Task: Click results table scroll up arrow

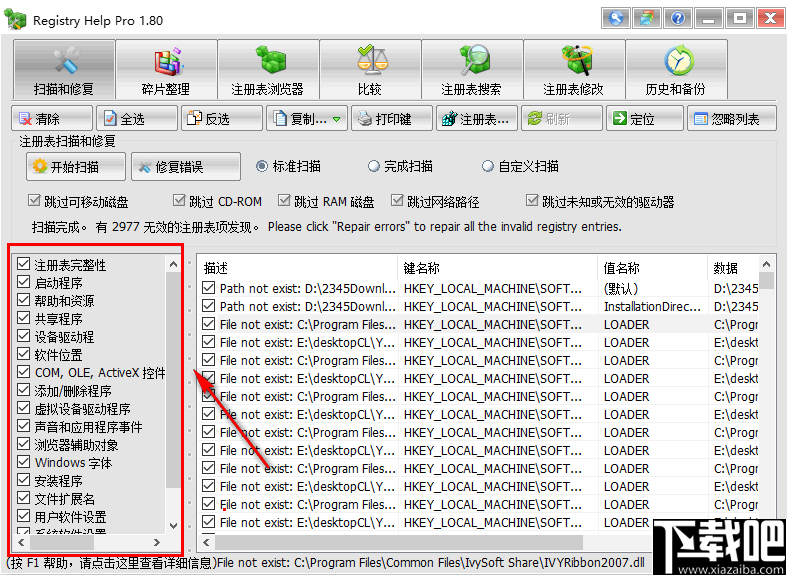Action: pyautogui.click(x=766, y=264)
